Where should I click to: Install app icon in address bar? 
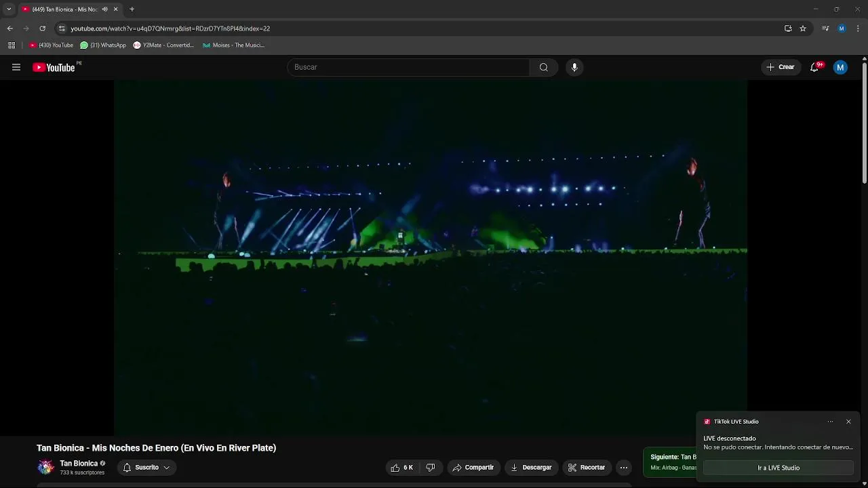click(x=788, y=28)
